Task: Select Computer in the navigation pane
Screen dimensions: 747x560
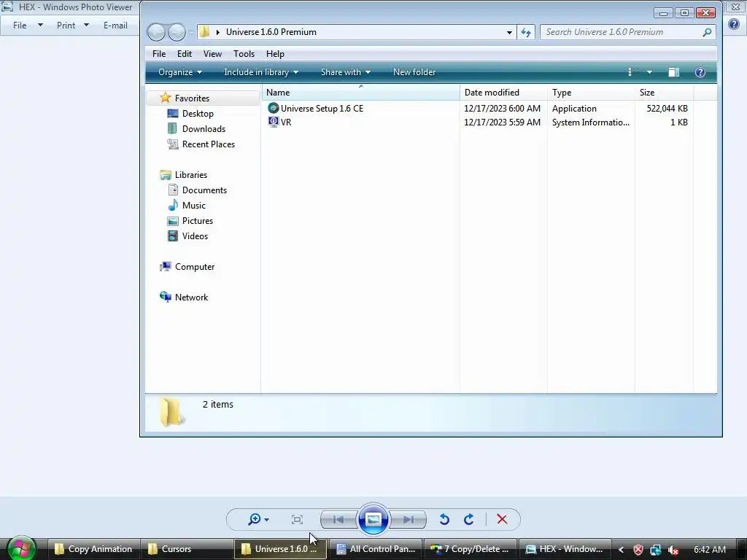Action: coord(194,267)
